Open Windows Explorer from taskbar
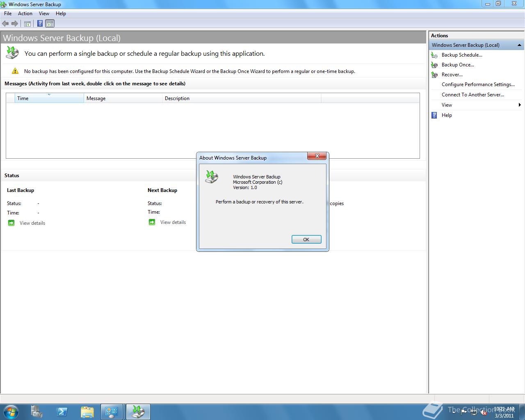 tap(87, 411)
